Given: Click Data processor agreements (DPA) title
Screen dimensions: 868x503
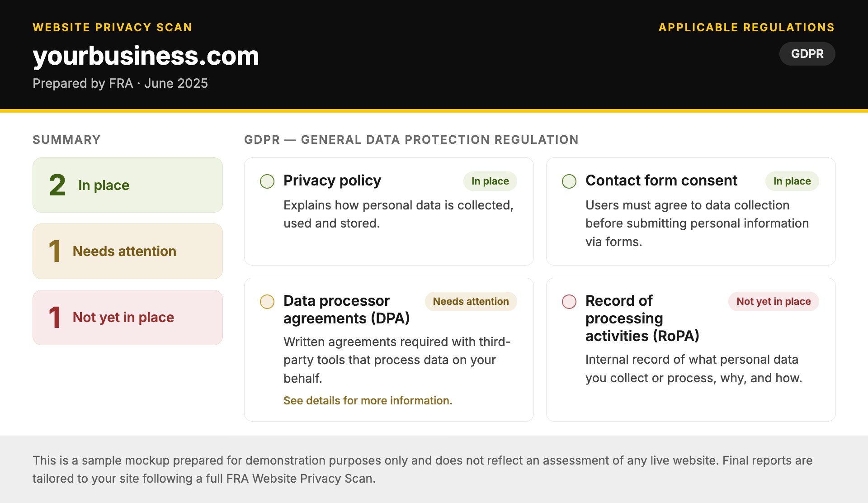Looking at the screenshot, I should [347, 309].
